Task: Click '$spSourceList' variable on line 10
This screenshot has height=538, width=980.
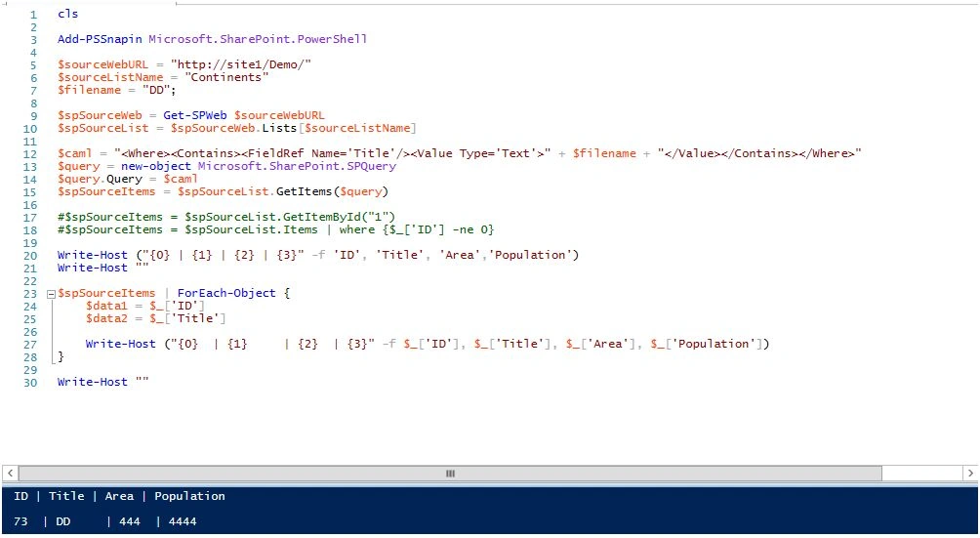Action: tap(103, 128)
